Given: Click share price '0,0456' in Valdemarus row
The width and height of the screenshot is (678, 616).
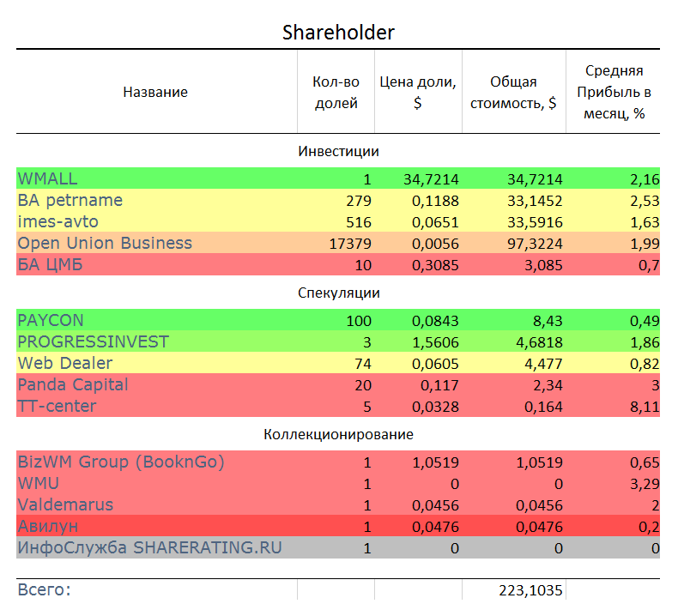Looking at the screenshot, I should [435, 506].
